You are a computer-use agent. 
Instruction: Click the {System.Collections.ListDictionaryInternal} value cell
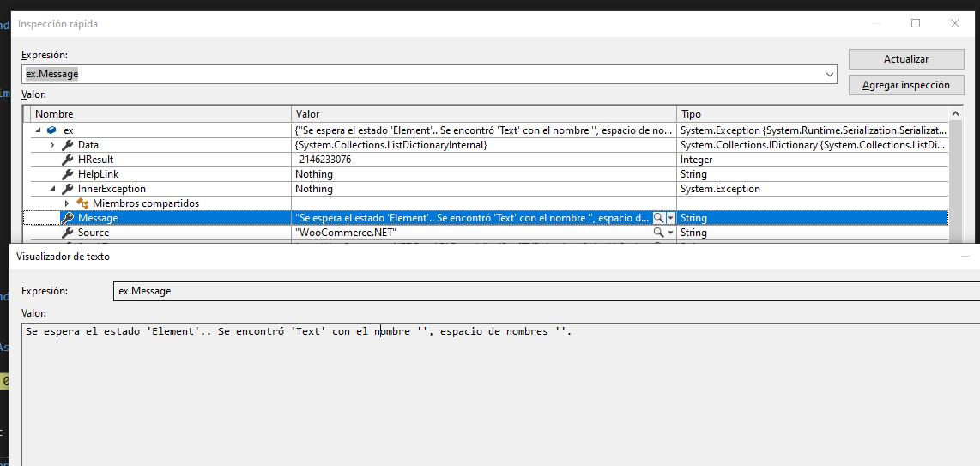tap(484, 145)
